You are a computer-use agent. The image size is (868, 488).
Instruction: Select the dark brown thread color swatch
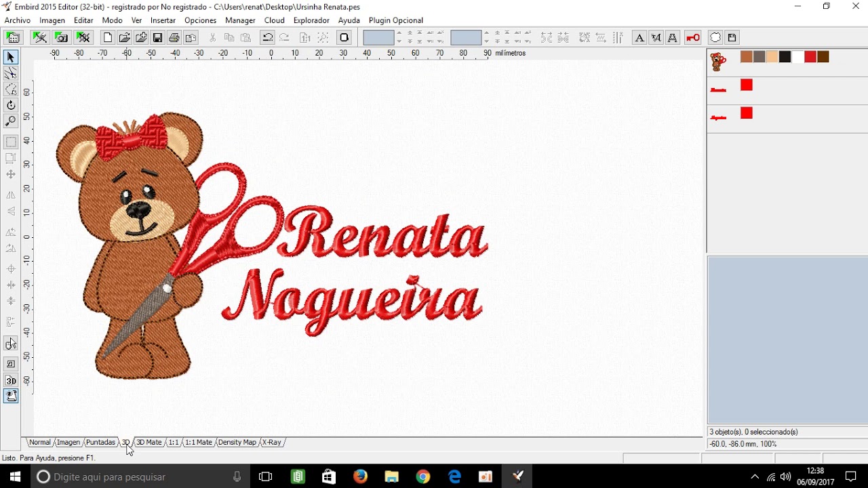823,57
